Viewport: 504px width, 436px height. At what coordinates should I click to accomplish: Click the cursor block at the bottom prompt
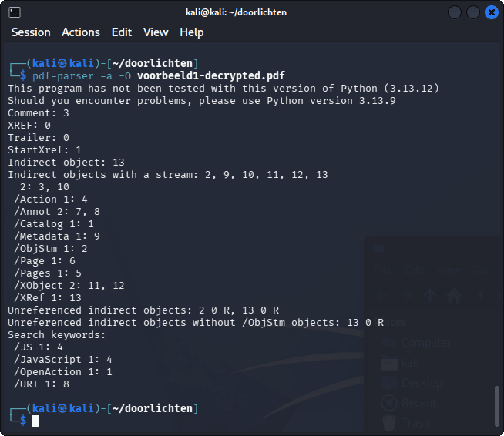pos(35,421)
